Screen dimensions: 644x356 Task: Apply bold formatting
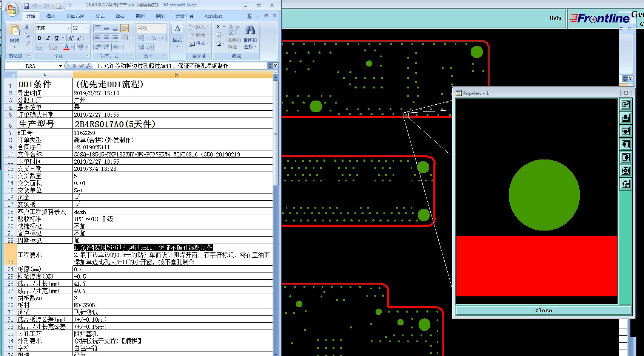click(39, 38)
